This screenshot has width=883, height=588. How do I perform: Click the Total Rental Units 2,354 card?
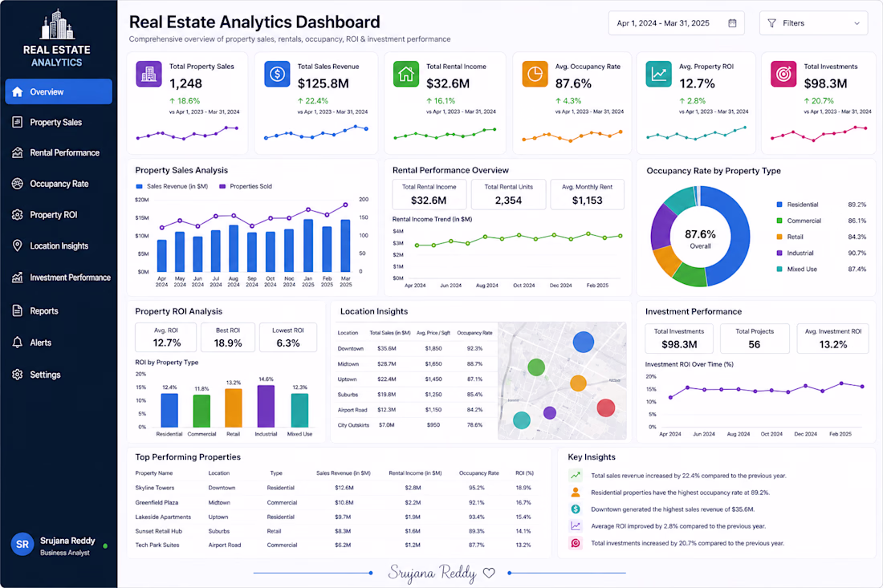point(508,194)
